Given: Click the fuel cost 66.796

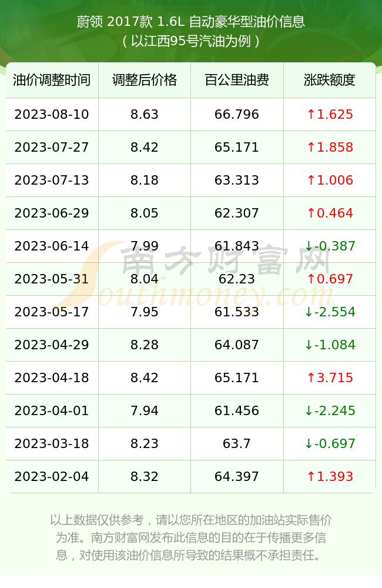Looking at the screenshot, I should pos(237,115).
